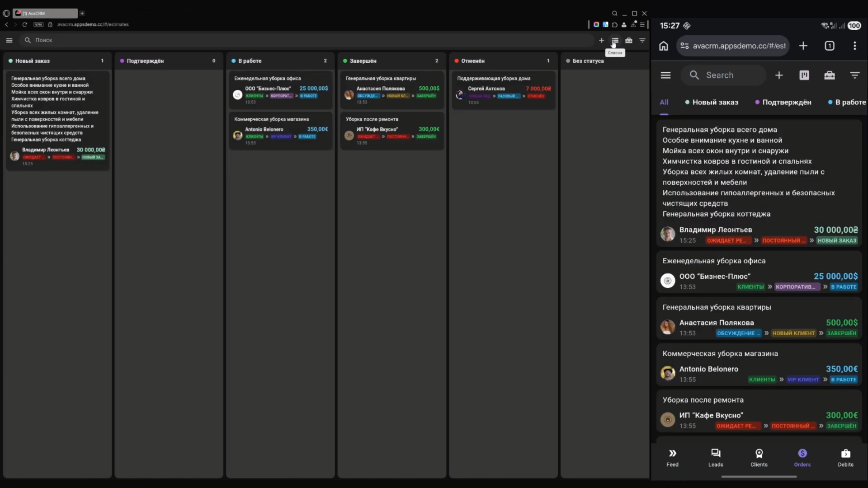Open the mobile browser three-dot menu
This screenshot has width=868, height=488.
[x=854, y=46]
